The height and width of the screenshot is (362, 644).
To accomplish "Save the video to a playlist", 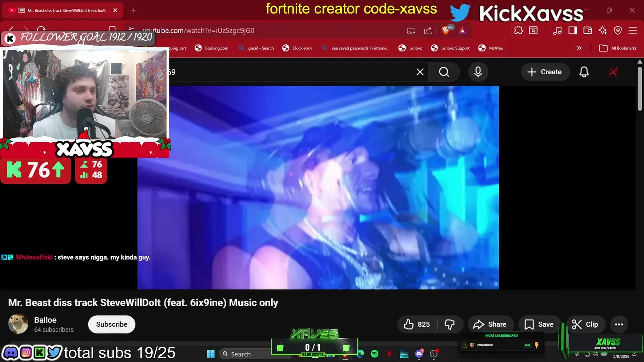I will [539, 324].
